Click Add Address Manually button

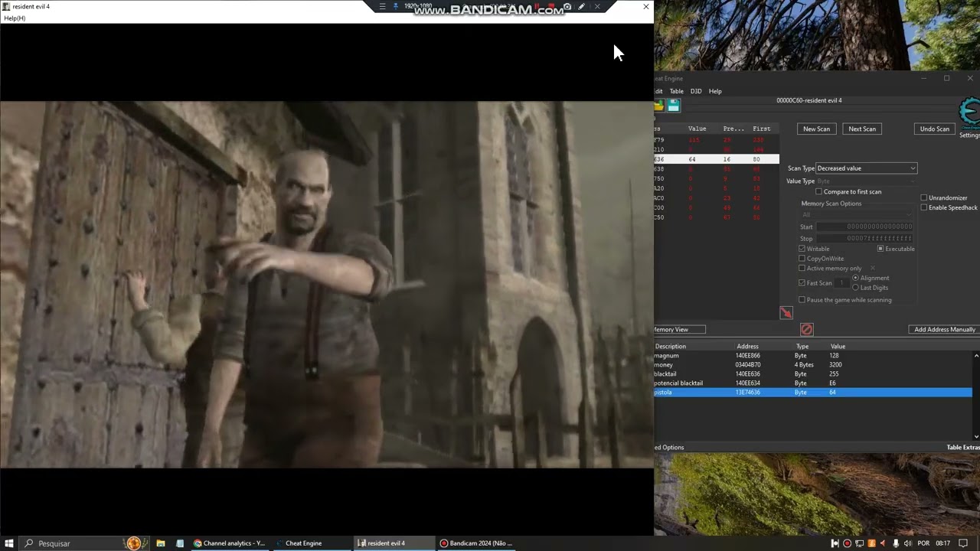[x=944, y=329]
